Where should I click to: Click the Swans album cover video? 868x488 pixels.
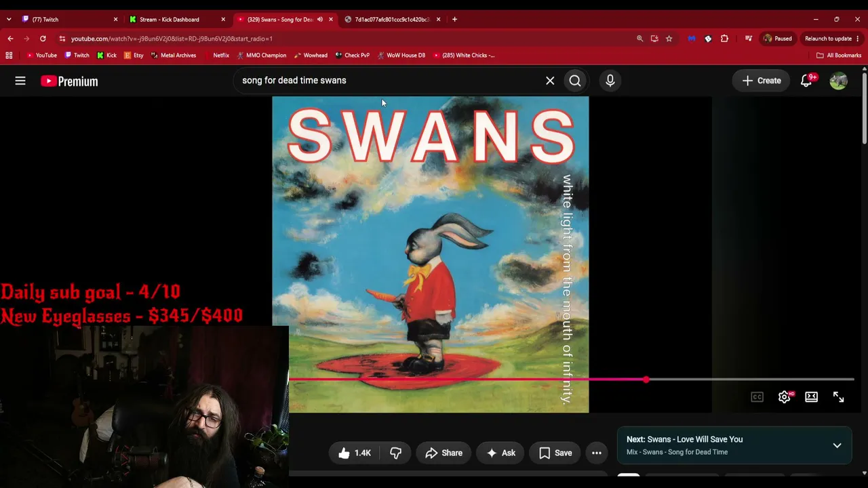(431, 254)
